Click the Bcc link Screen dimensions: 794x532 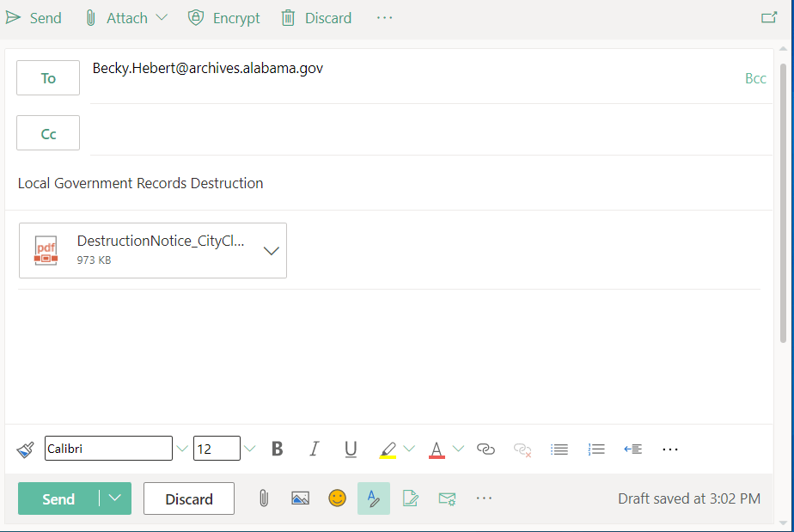pyautogui.click(x=755, y=78)
